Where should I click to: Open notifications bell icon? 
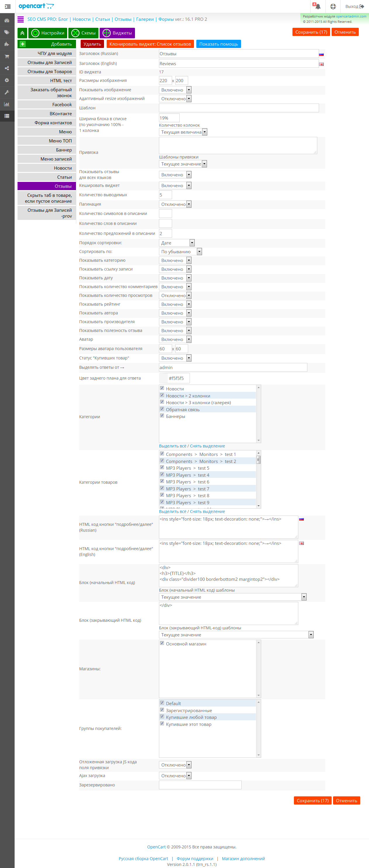(x=318, y=6)
